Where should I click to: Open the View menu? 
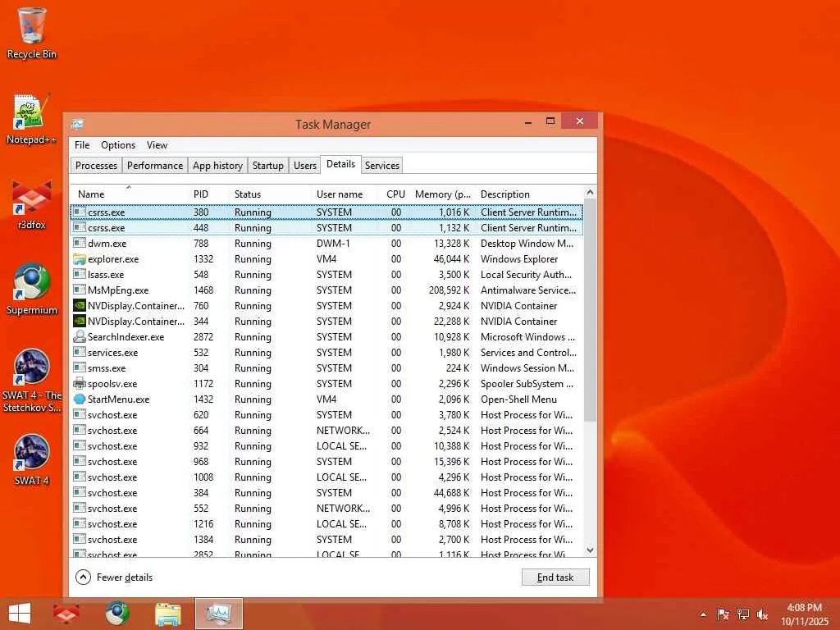coord(157,145)
